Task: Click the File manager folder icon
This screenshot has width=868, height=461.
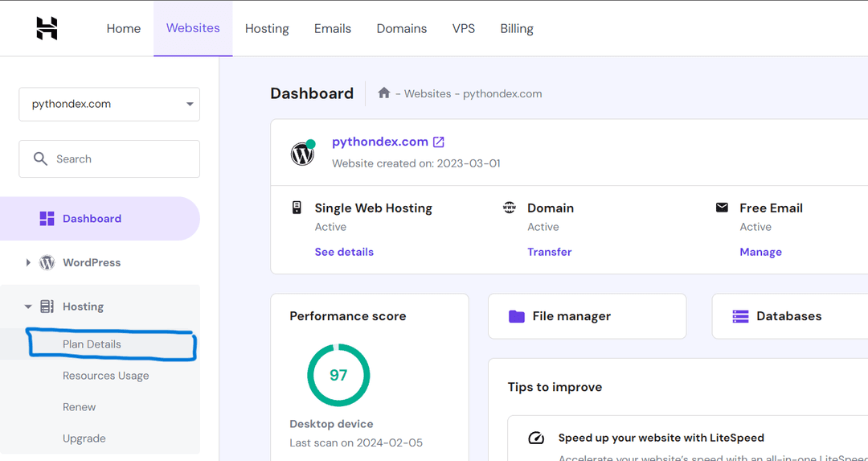Action: [x=517, y=316]
